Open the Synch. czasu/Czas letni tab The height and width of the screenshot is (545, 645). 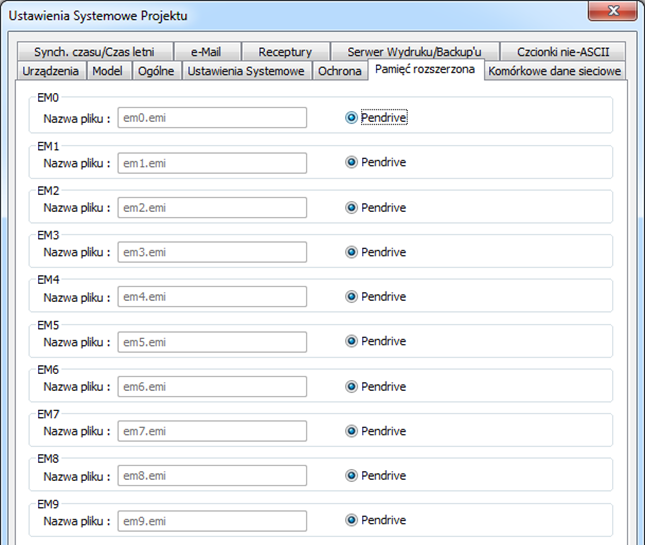click(x=95, y=52)
